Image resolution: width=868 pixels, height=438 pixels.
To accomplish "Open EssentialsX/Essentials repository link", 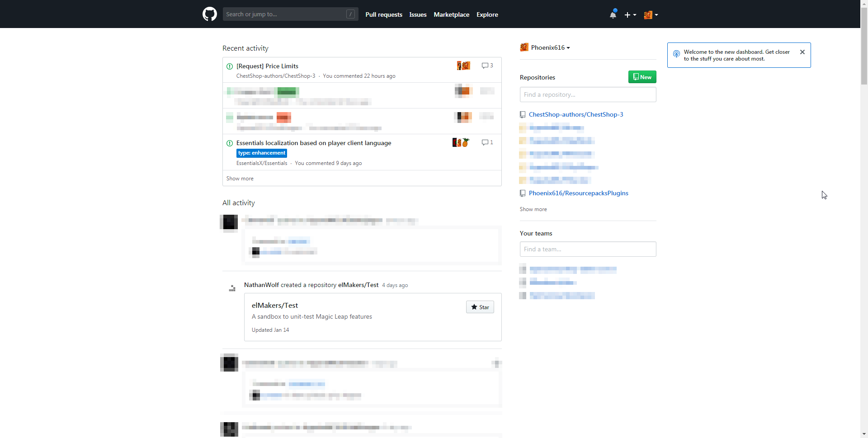I will [262, 163].
